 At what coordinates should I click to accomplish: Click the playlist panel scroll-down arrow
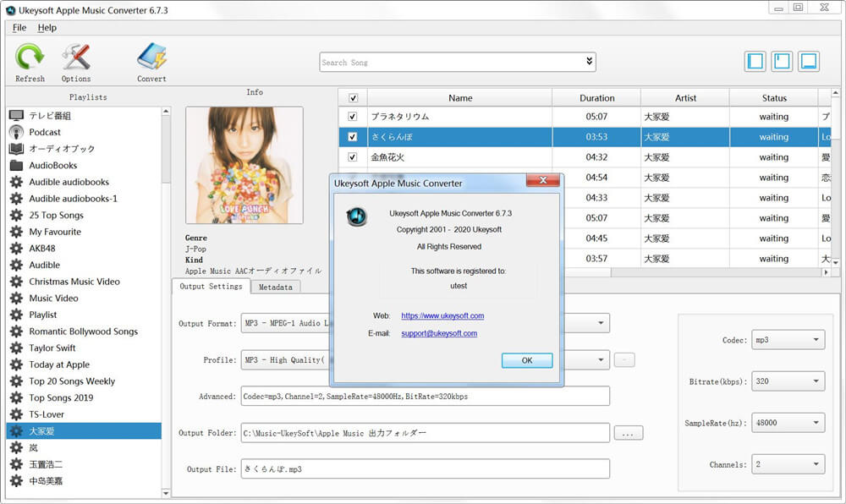[x=166, y=493]
